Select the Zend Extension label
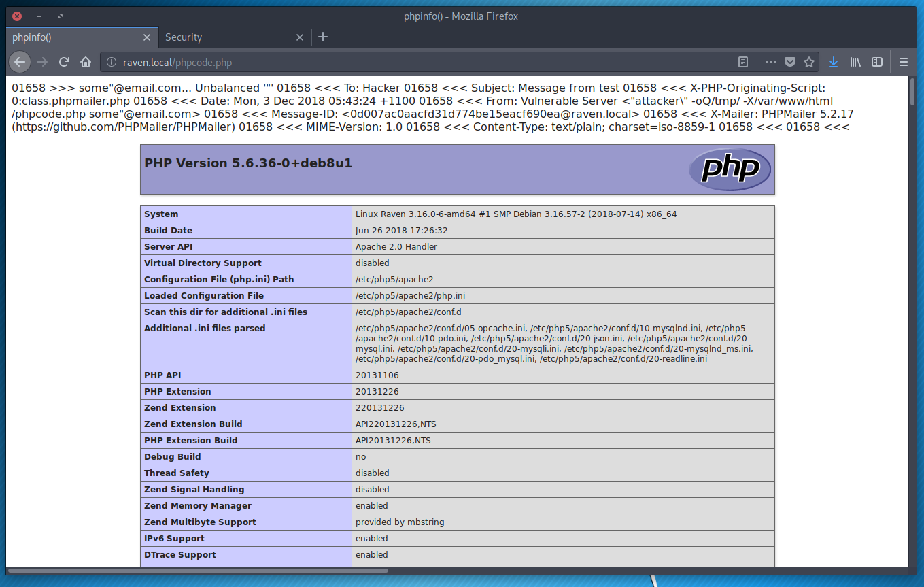 (x=180, y=408)
